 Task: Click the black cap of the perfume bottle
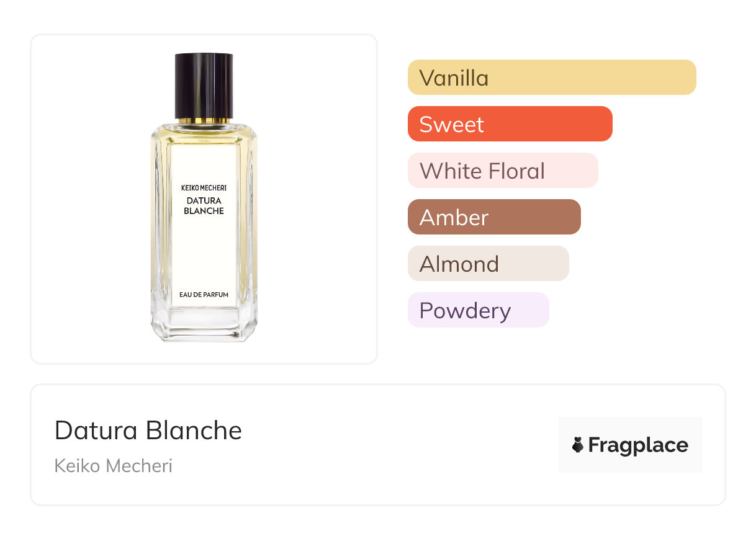click(x=204, y=84)
